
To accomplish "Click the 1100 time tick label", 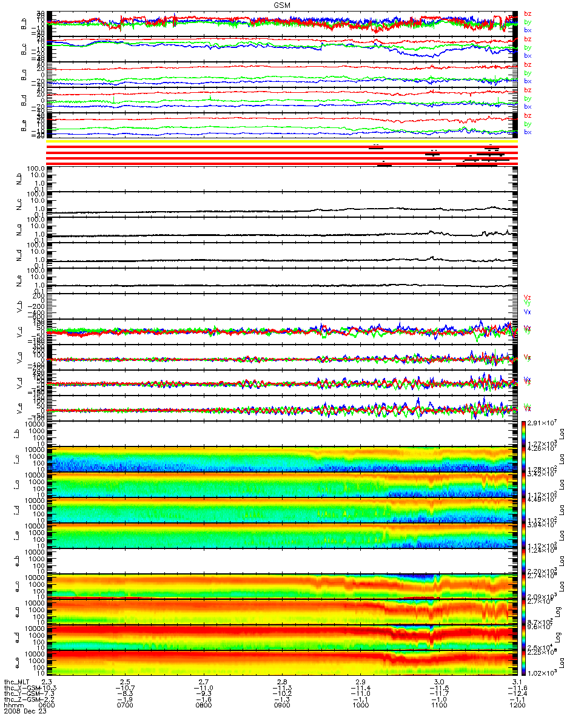I will (x=438, y=706).
